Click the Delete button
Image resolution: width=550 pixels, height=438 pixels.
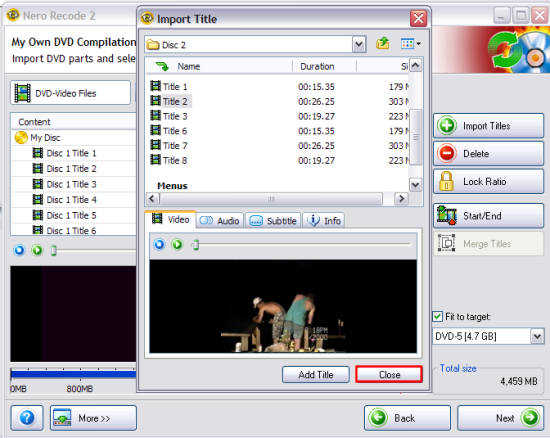[489, 154]
